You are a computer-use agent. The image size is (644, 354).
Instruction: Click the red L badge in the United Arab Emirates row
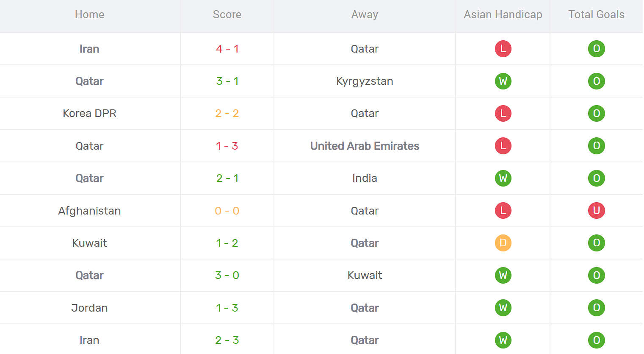pyautogui.click(x=503, y=146)
